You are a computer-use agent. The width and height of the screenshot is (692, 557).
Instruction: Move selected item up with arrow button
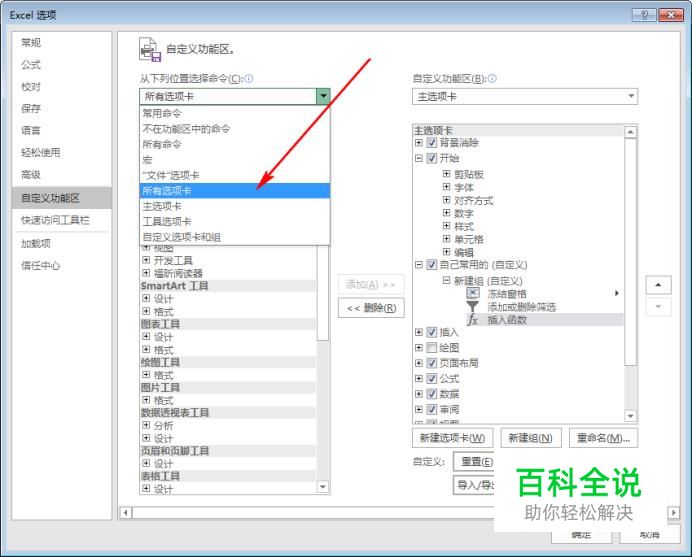pyautogui.click(x=658, y=285)
